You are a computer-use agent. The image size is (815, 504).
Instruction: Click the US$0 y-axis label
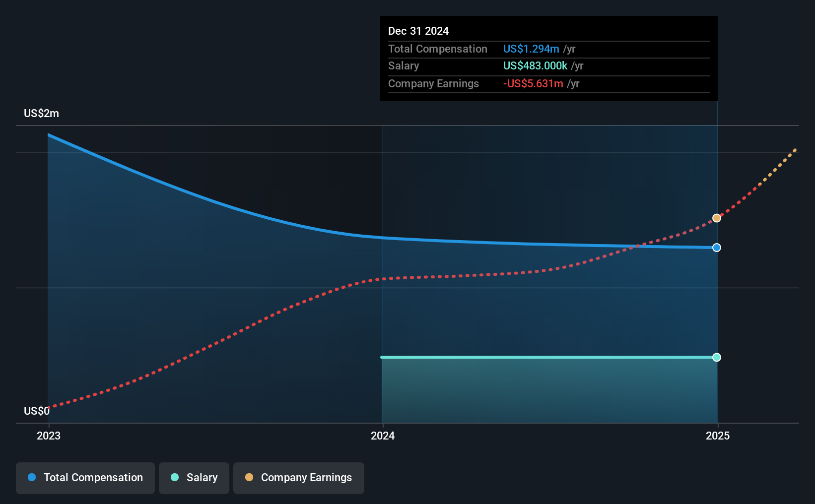click(x=37, y=411)
